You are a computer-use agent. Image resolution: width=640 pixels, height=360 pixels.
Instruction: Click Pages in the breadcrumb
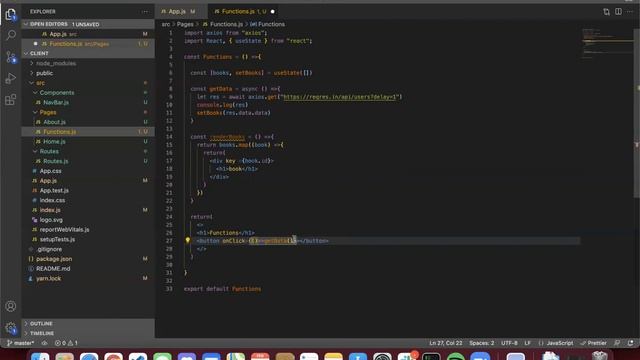point(185,24)
